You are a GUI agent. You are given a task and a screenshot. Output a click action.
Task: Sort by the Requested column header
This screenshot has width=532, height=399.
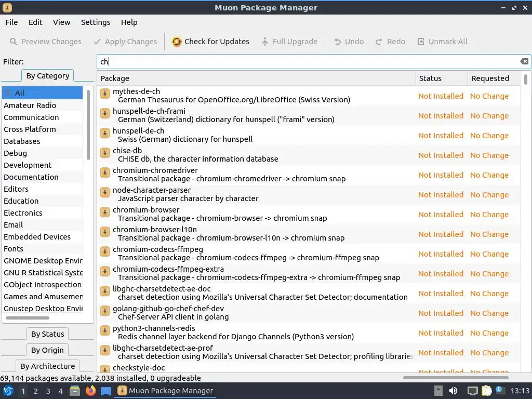[x=494, y=78]
